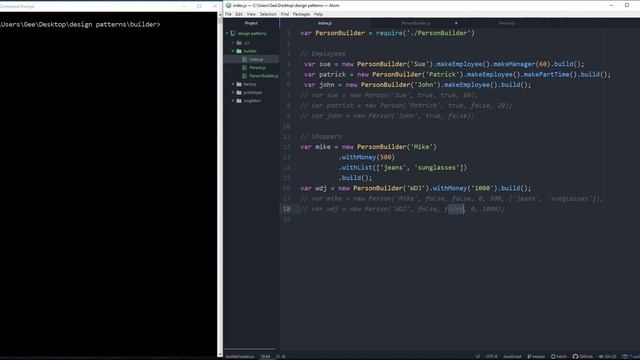Click the factory folder icon

(x=239, y=84)
